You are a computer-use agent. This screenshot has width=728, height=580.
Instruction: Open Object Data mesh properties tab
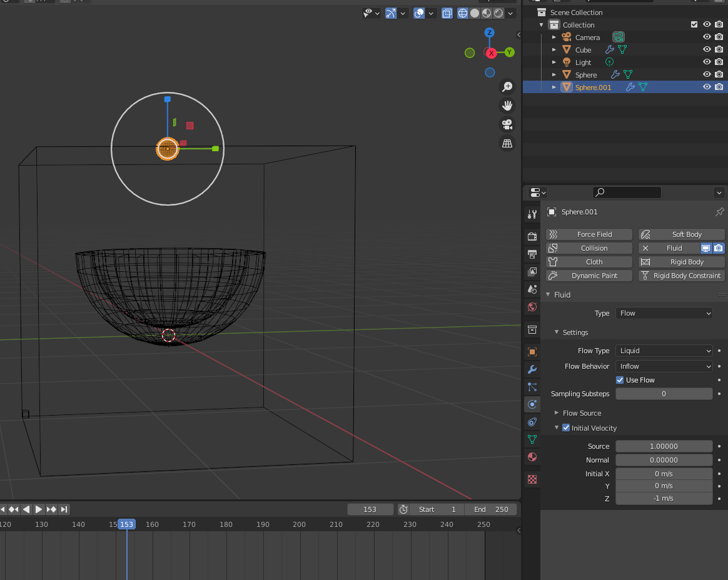pyautogui.click(x=532, y=439)
